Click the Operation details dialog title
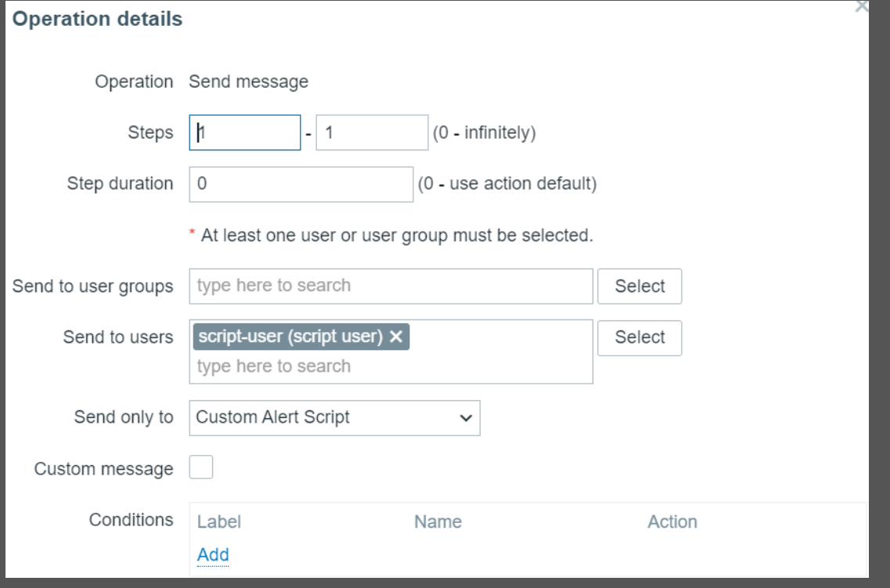Image resolution: width=890 pixels, height=588 pixels. coord(99,20)
